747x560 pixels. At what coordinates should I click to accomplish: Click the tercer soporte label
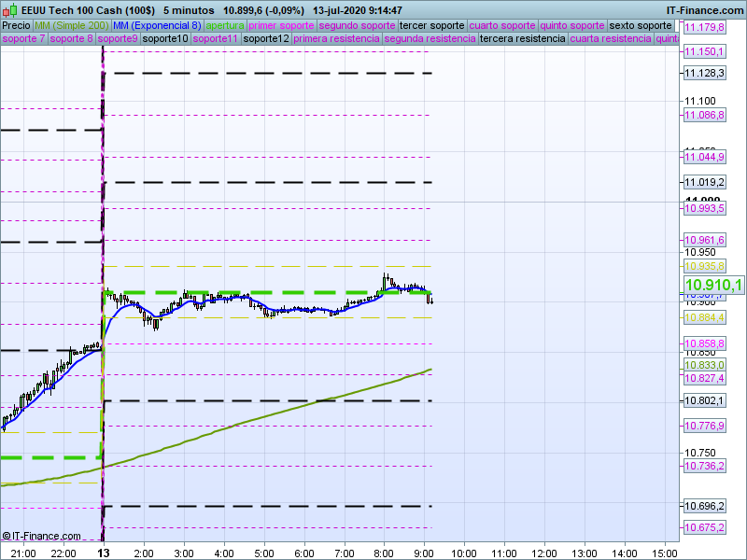[431, 26]
